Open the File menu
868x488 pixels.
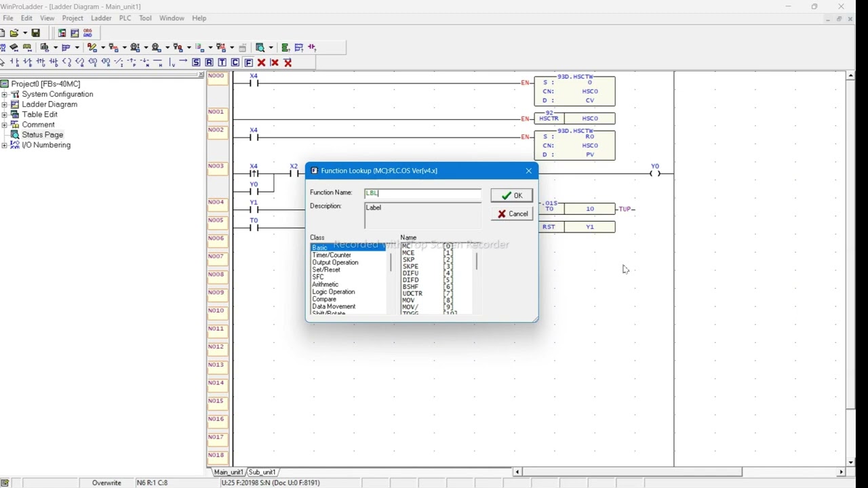pyautogui.click(x=8, y=18)
